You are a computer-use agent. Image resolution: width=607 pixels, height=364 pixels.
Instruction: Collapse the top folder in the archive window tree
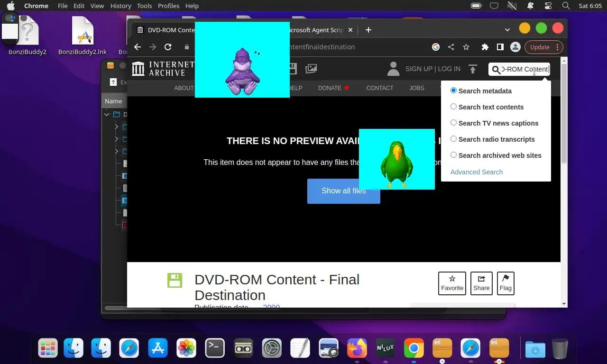point(107,114)
